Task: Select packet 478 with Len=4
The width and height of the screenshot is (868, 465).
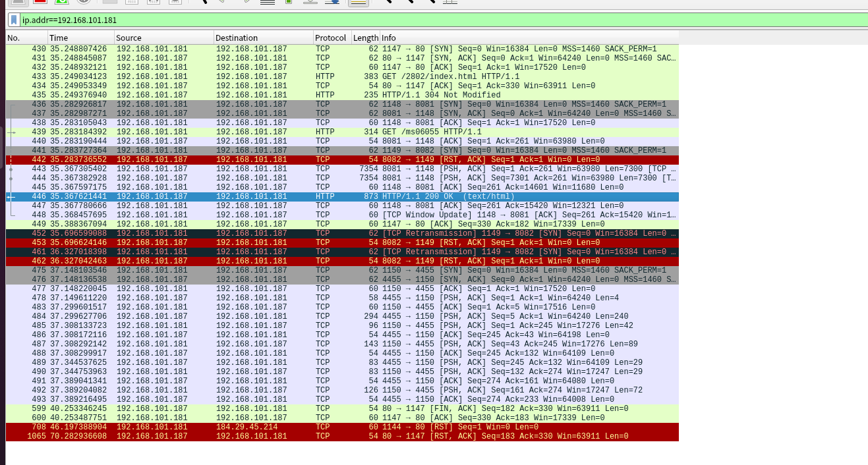Action: coord(342,298)
